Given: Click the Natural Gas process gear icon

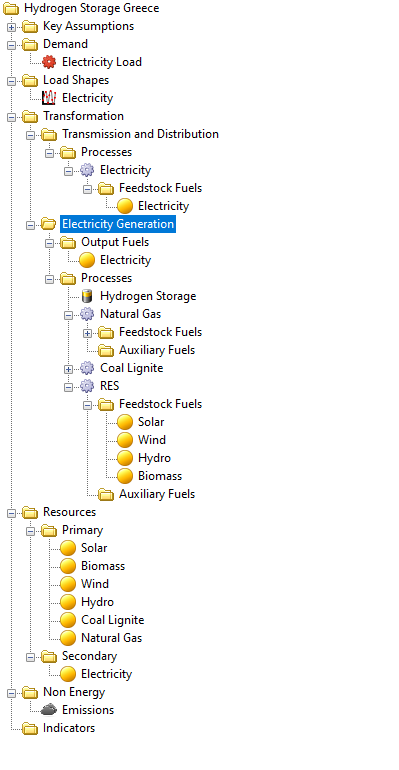Looking at the screenshot, I should [87, 314].
